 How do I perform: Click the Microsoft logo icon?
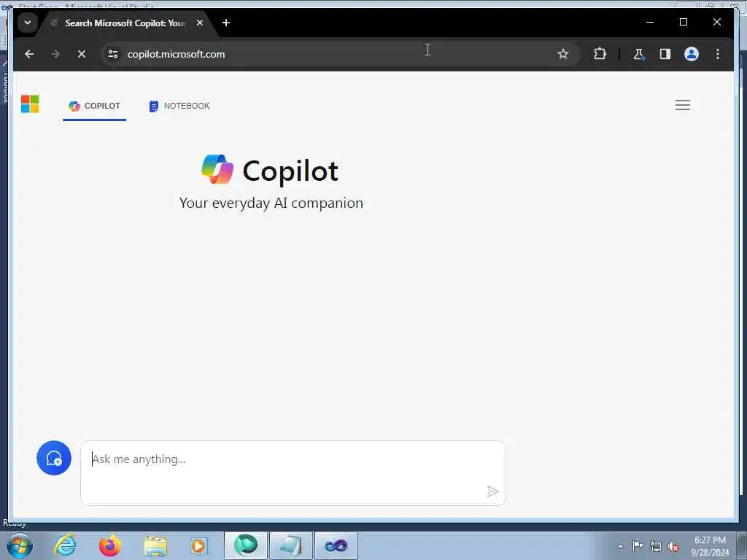(29, 104)
